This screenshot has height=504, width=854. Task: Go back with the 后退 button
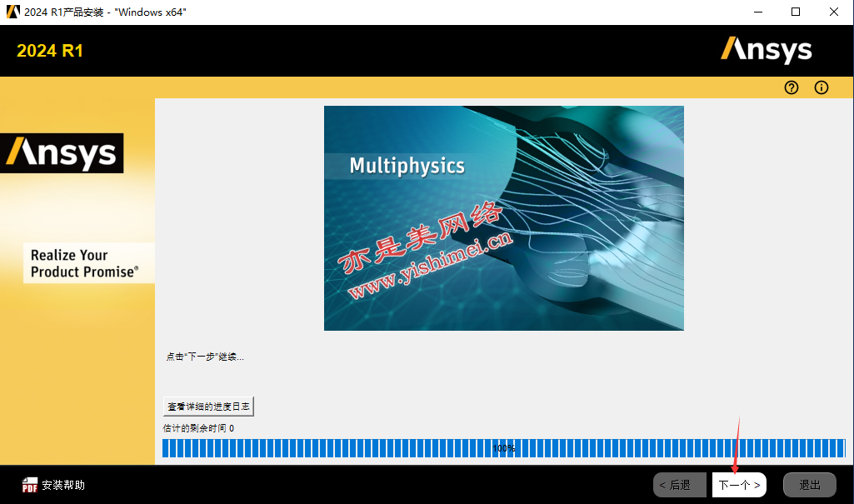tap(680, 485)
